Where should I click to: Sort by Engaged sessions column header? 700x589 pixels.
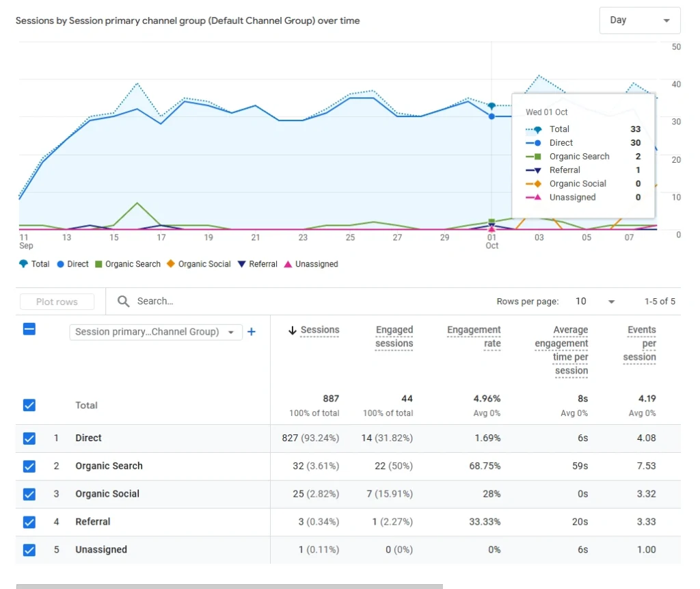[394, 337]
